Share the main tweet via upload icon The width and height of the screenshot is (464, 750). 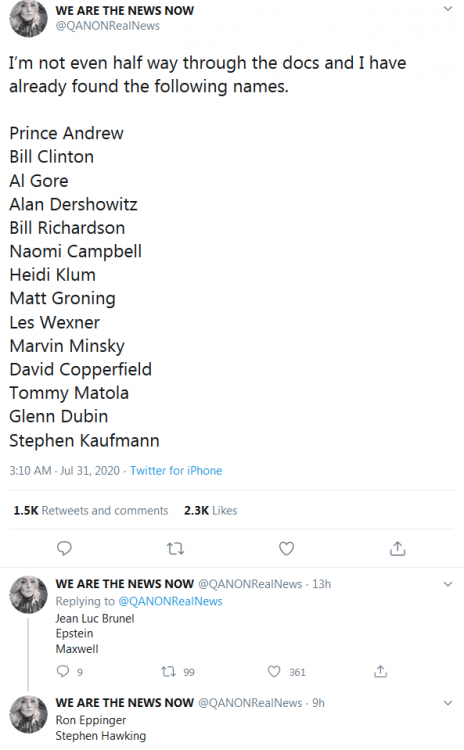[x=398, y=548]
